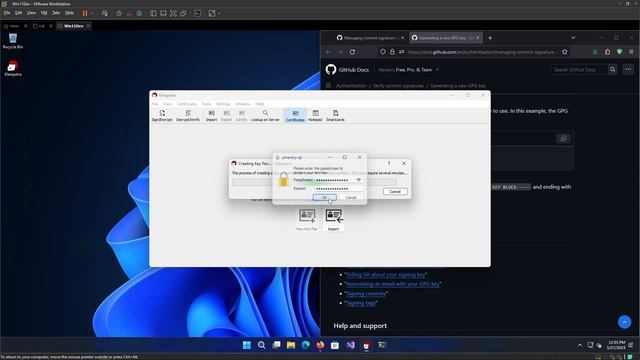Open the Firefox downloads icon
This screenshot has width=640, height=360.
coord(595,52)
